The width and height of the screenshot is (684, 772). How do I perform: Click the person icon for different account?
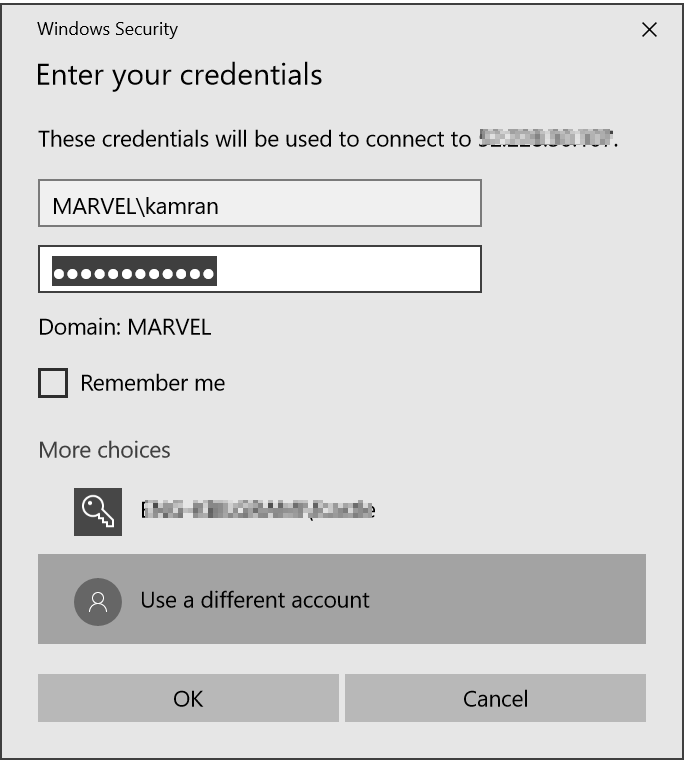pos(98,600)
